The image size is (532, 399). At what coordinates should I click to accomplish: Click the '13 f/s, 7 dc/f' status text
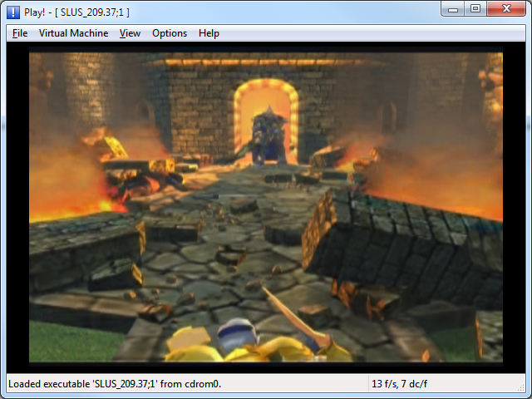pos(399,384)
